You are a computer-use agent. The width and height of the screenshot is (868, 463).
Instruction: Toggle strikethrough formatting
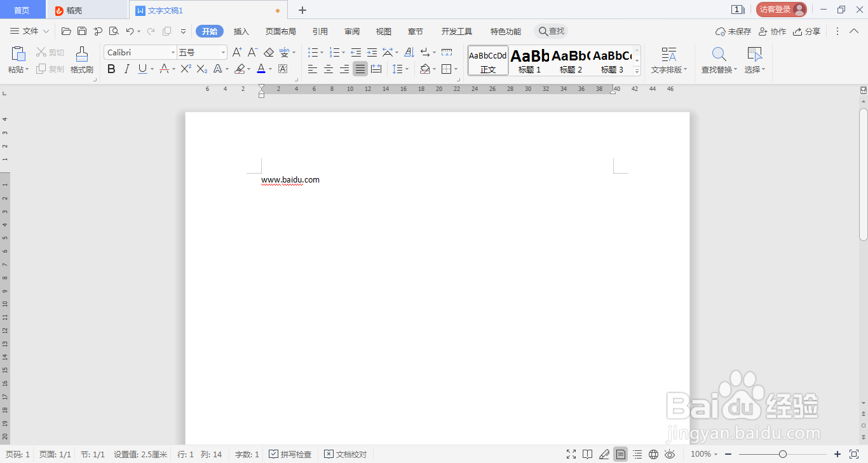click(x=164, y=69)
